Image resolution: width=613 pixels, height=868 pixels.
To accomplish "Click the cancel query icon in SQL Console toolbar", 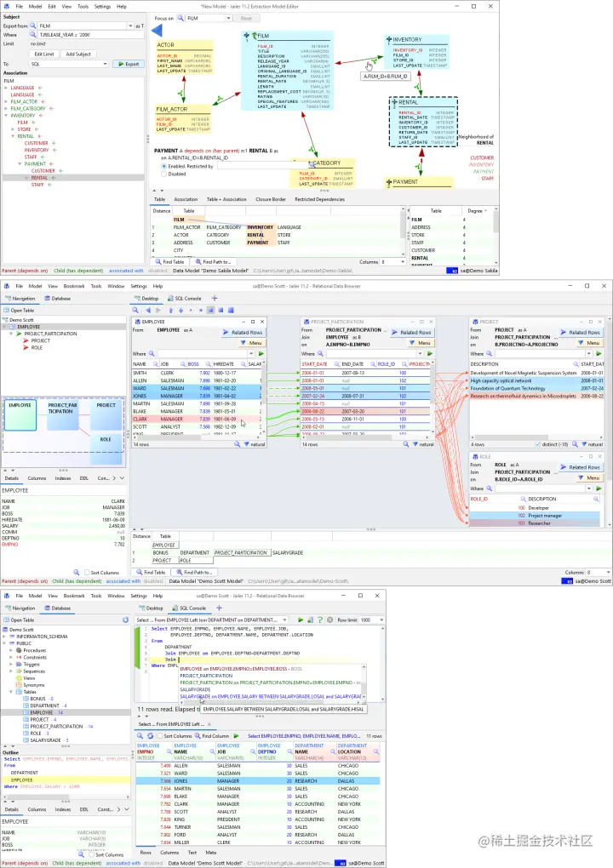I will click(x=329, y=620).
